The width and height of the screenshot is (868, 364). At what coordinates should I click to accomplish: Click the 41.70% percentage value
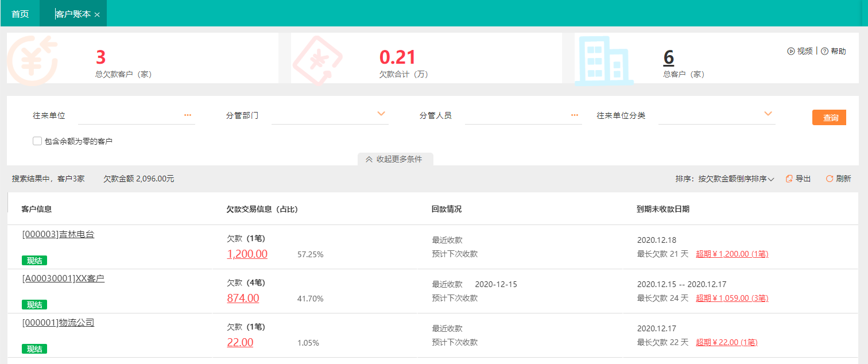[311, 299]
